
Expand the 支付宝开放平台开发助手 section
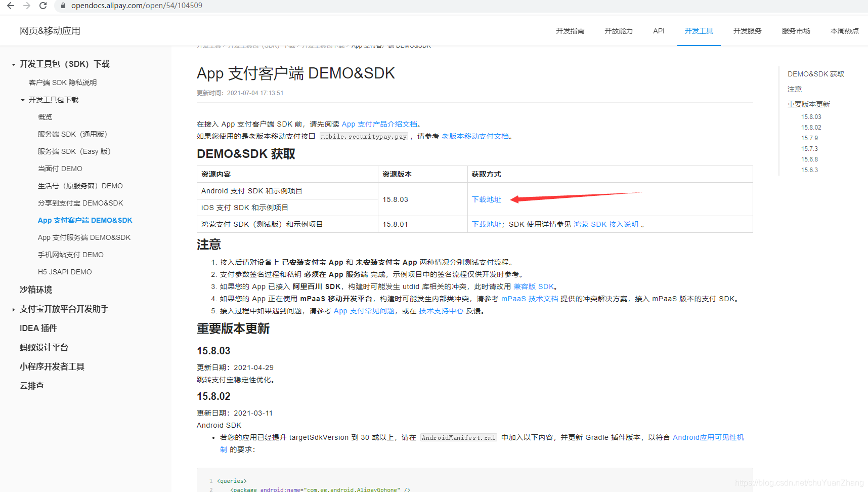tap(13, 309)
